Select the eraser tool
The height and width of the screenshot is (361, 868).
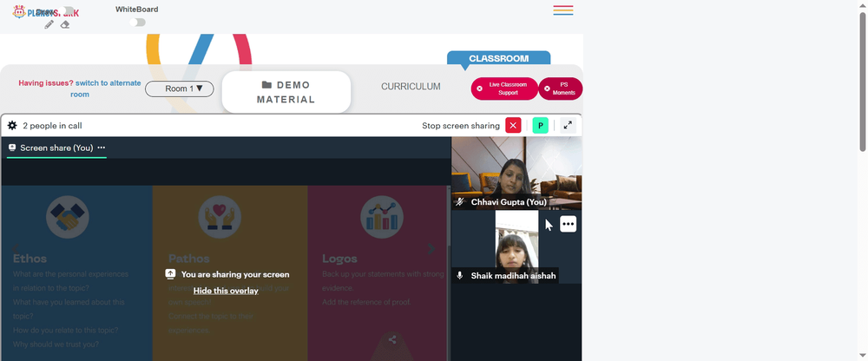65,24
